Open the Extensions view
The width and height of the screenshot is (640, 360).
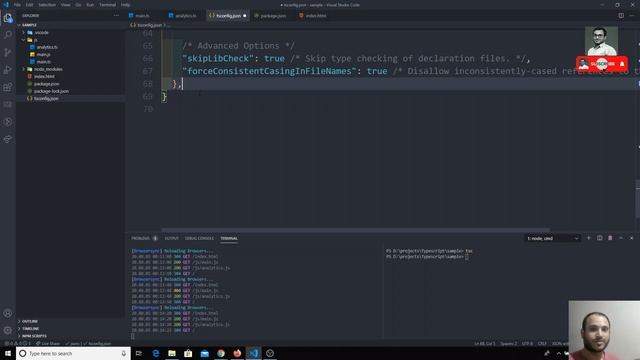8,87
